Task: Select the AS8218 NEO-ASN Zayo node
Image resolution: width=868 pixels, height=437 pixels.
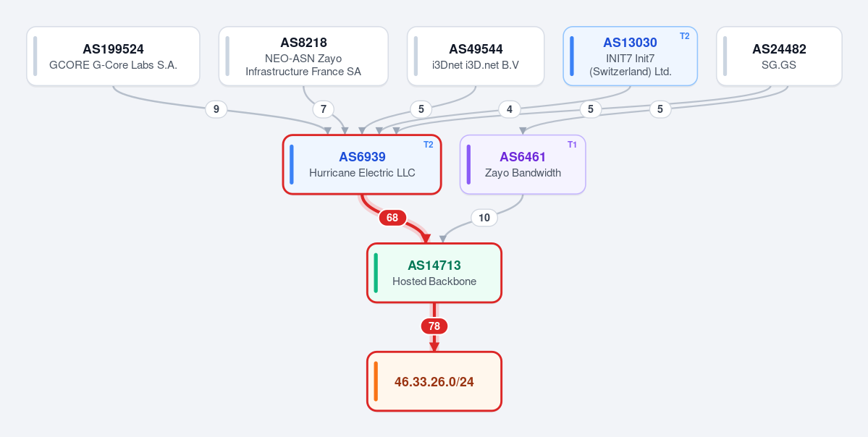Action: point(303,56)
